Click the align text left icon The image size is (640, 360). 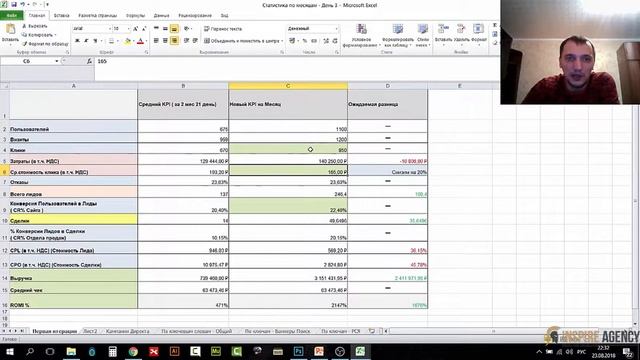156,41
